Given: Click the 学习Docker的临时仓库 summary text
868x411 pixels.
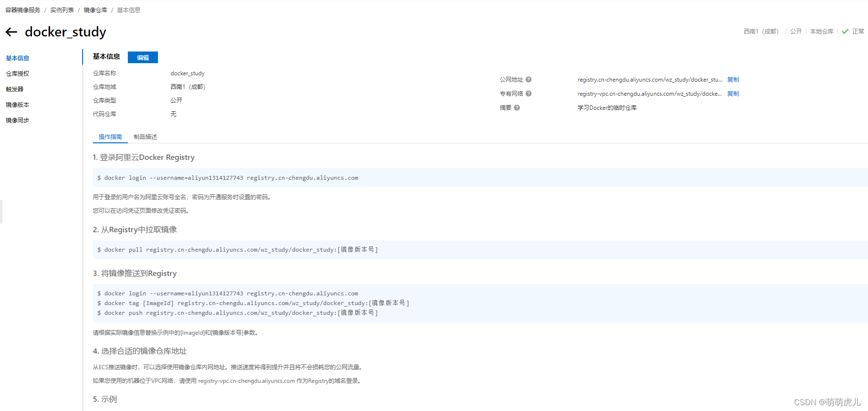Looking at the screenshot, I should click(x=607, y=108).
